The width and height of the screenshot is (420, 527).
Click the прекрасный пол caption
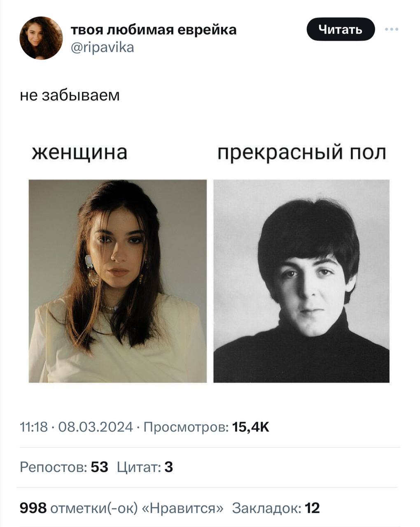coord(302,153)
